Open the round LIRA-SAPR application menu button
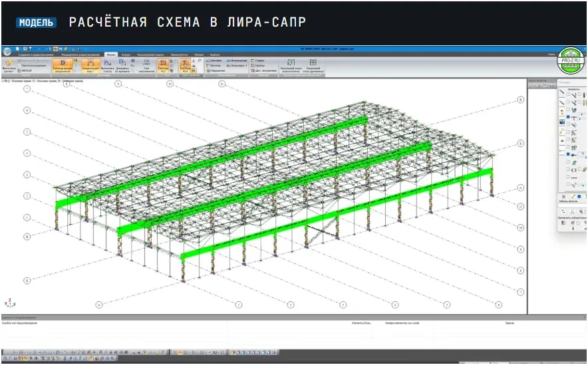This screenshot has height=365, width=588. (x=7, y=51)
